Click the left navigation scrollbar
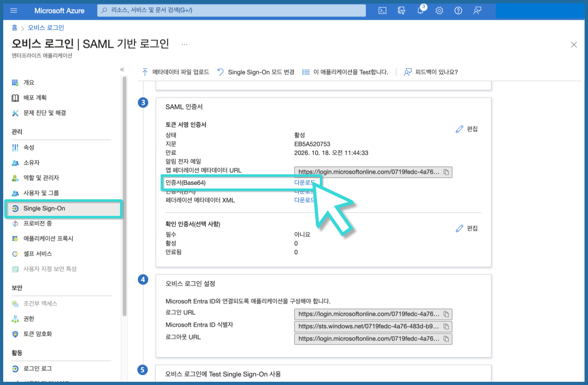This screenshot has height=385, width=588. pyautogui.click(x=124, y=196)
